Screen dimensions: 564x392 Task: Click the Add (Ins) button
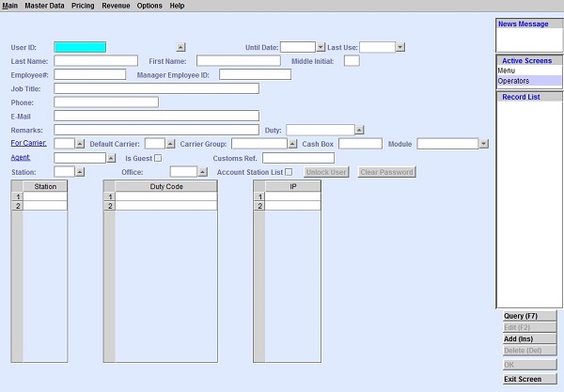click(530, 338)
